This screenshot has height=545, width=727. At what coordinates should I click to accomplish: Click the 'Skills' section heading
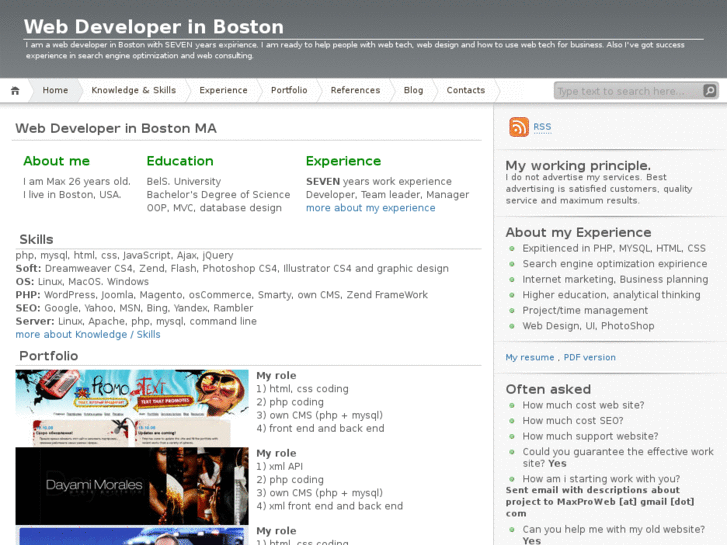click(36, 239)
